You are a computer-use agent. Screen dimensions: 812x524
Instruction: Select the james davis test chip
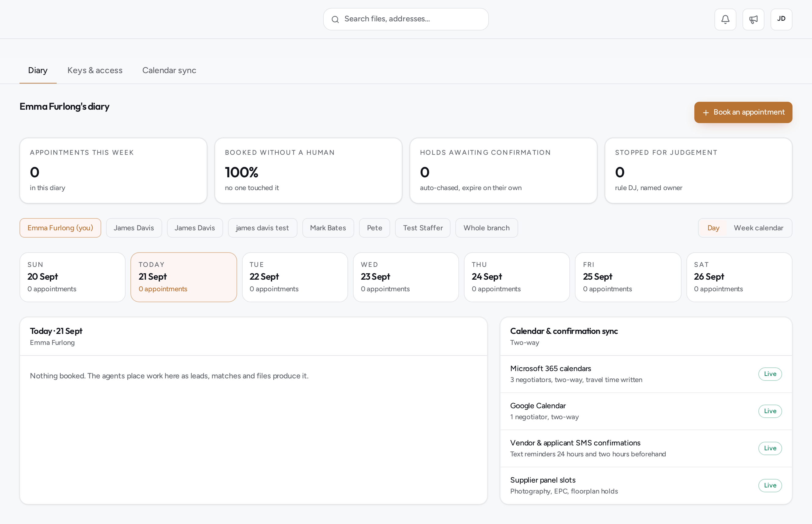point(262,228)
